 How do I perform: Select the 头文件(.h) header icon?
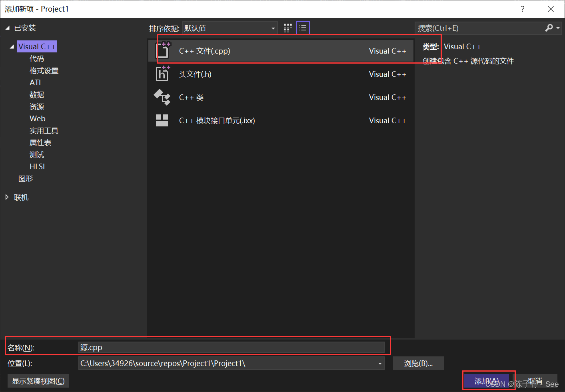(x=163, y=74)
